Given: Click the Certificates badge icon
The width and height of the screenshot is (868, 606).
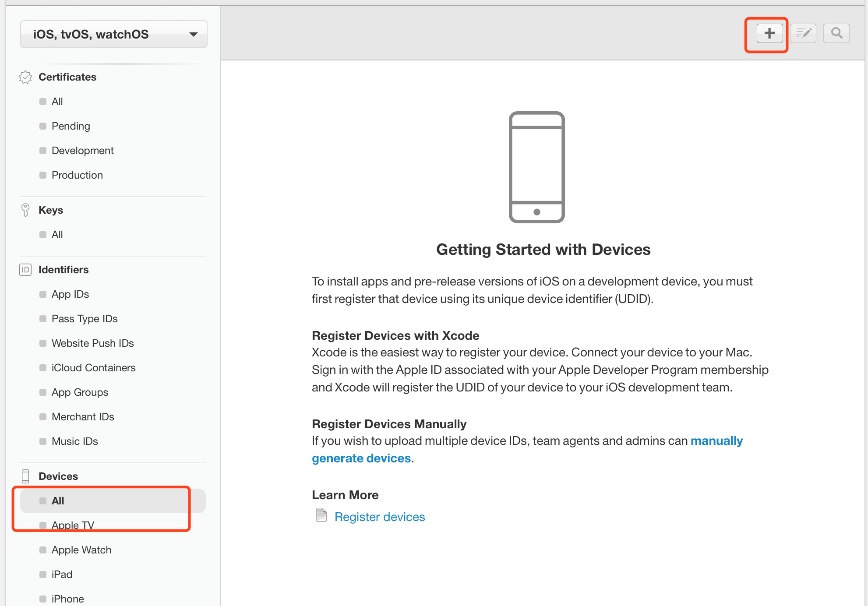Looking at the screenshot, I should tap(25, 77).
